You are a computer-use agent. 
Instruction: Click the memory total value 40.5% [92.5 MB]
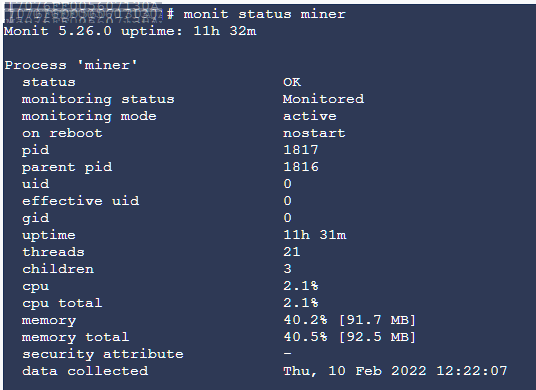pyautogui.click(x=349, y=337)
